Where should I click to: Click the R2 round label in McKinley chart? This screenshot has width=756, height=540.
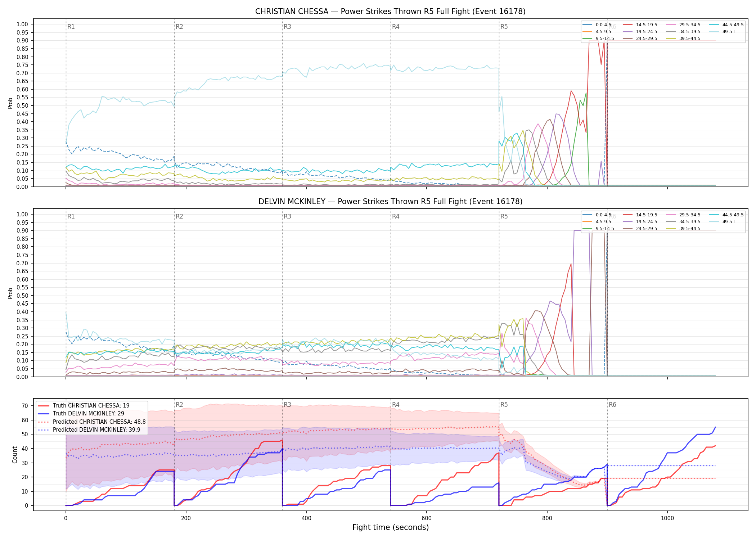tap(179, 216)
